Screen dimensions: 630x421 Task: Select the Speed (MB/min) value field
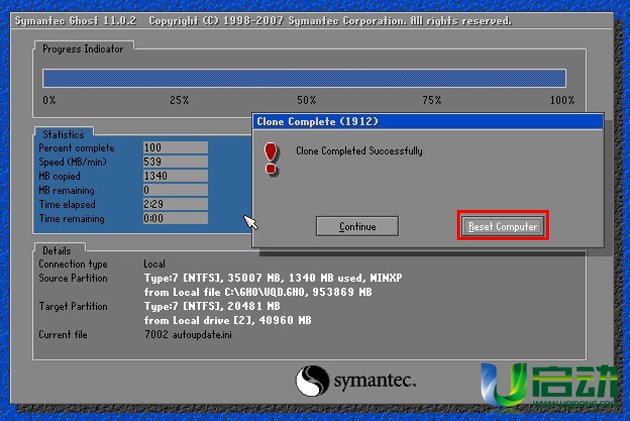pos(174,161)
